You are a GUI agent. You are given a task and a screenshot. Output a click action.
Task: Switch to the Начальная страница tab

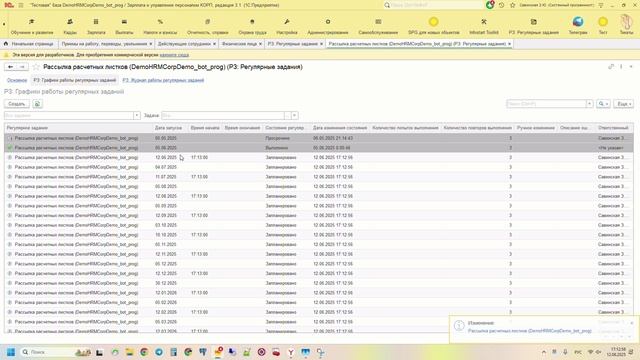tap(29, 44)
